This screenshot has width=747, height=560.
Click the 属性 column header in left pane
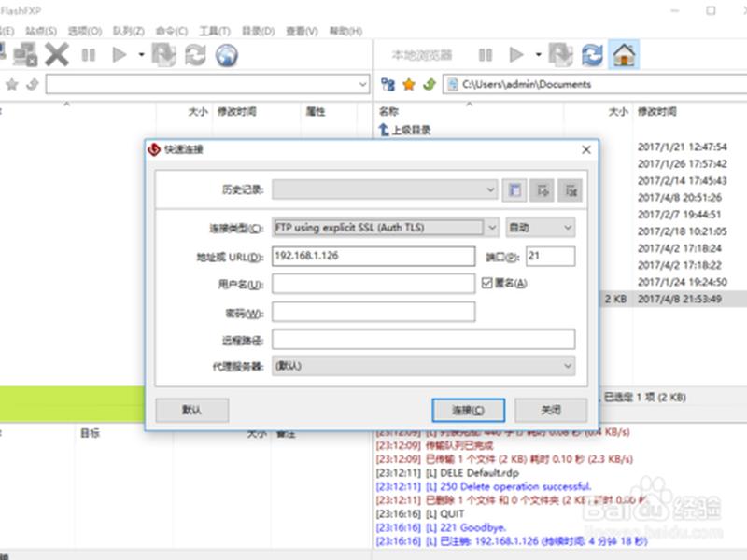click(316, 111)
